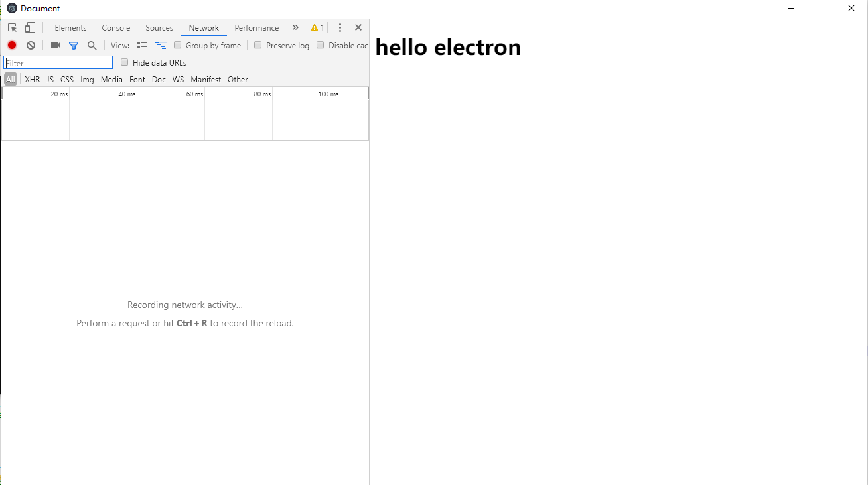Click the 20 ms timeline marker
This screenshot has width=868, height=485.
pos(59,94)
